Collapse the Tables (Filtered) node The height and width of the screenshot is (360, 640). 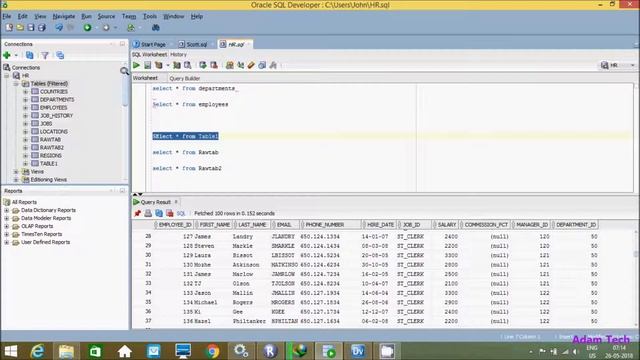click(x=16, y=83)
